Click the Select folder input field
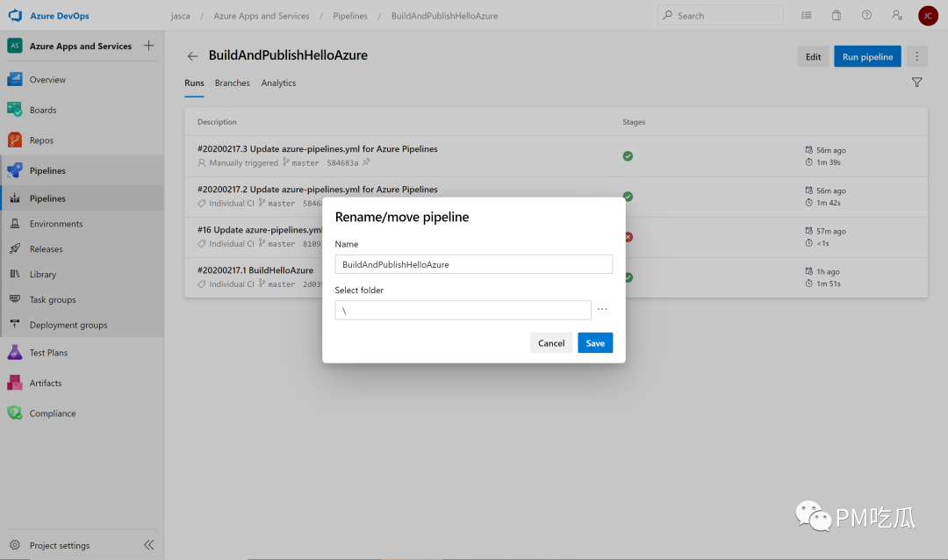Viewport: 948px width, 560px height. (463, 310)
